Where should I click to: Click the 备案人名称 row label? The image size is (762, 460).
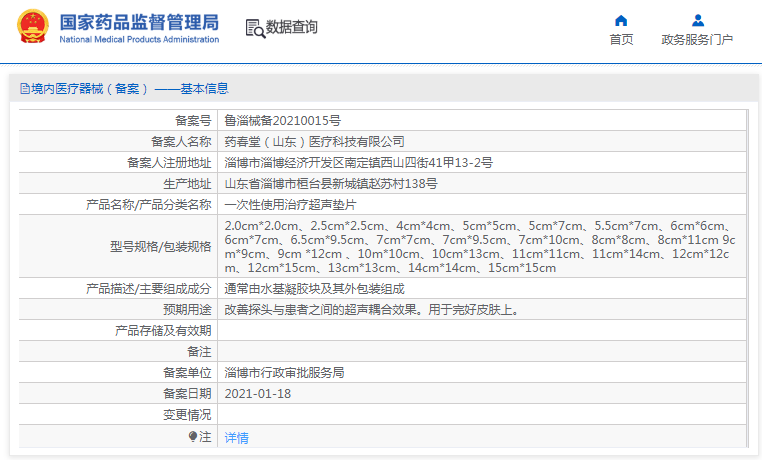pyautogui.click(x=181, y=141)
